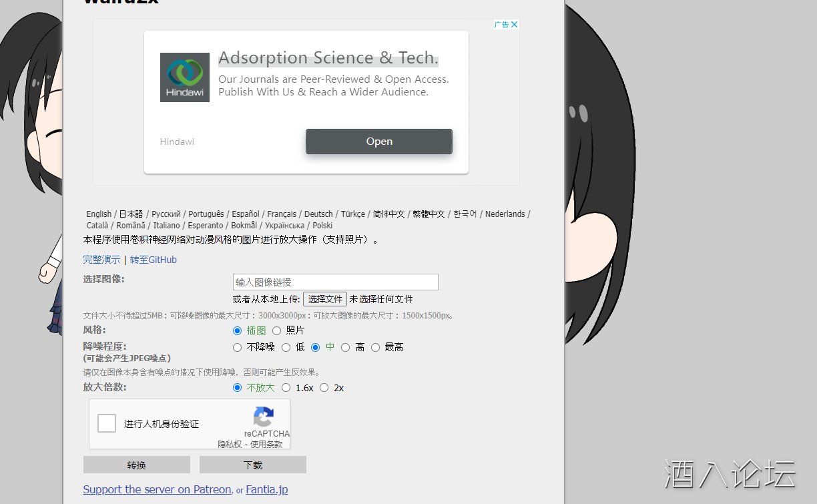The height and width of the screenshot is (504, 817).
Task: Choose 2x magnification
Action: [324, 387]
